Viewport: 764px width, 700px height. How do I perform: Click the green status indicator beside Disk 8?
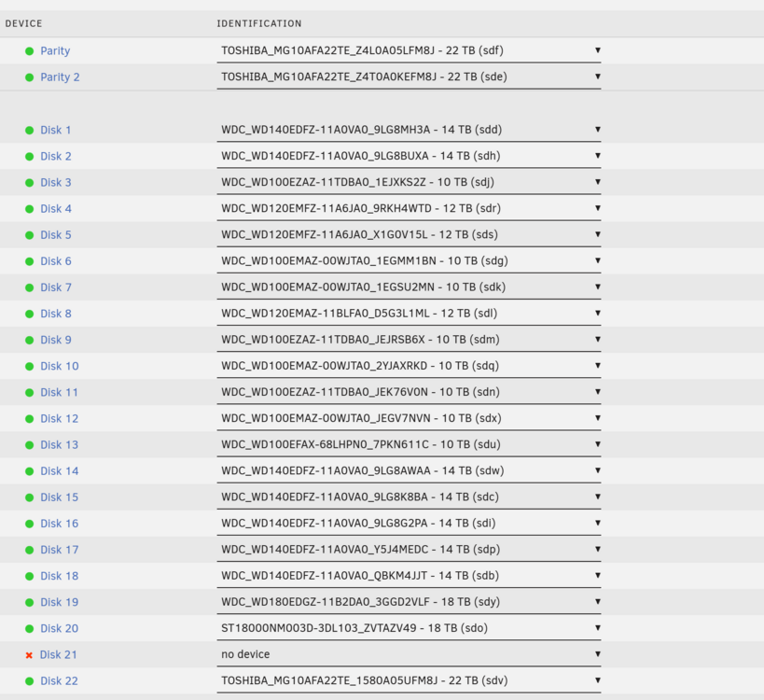point(29,314)
